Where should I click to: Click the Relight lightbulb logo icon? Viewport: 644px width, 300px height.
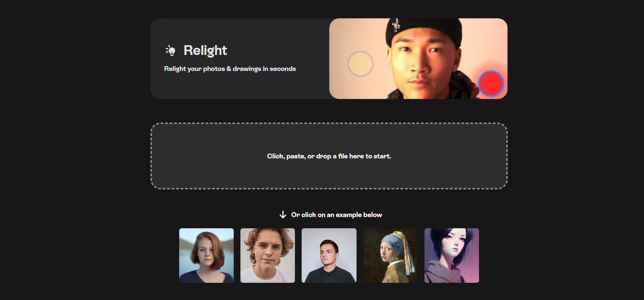coord(170,50)
